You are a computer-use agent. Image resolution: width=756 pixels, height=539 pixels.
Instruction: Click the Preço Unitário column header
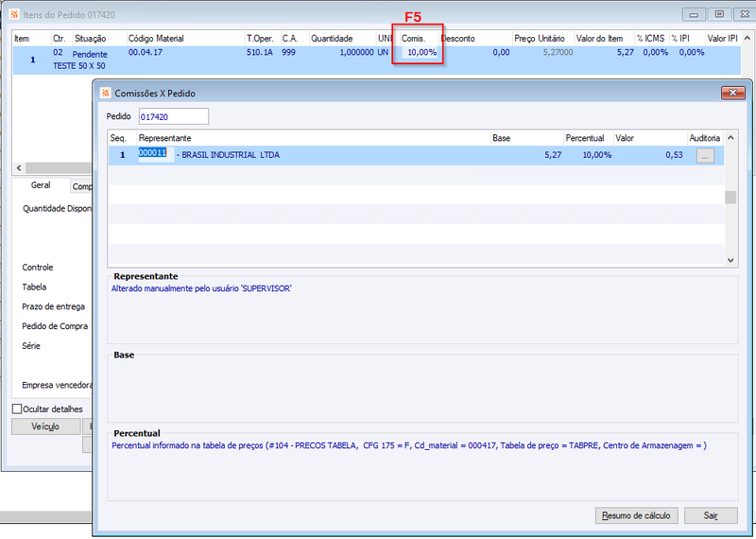coord(539,38)
